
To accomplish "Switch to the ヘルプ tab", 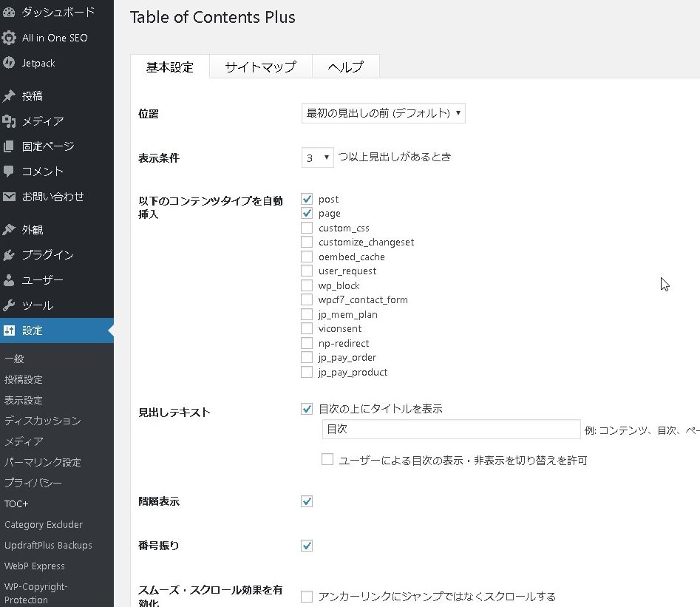I will point(345,67).
